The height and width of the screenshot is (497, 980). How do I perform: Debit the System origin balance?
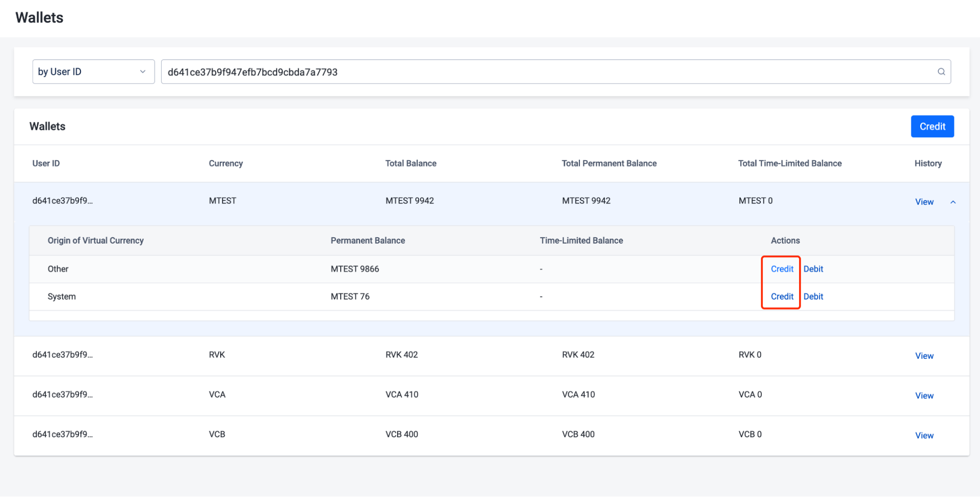tap(813, 297)
